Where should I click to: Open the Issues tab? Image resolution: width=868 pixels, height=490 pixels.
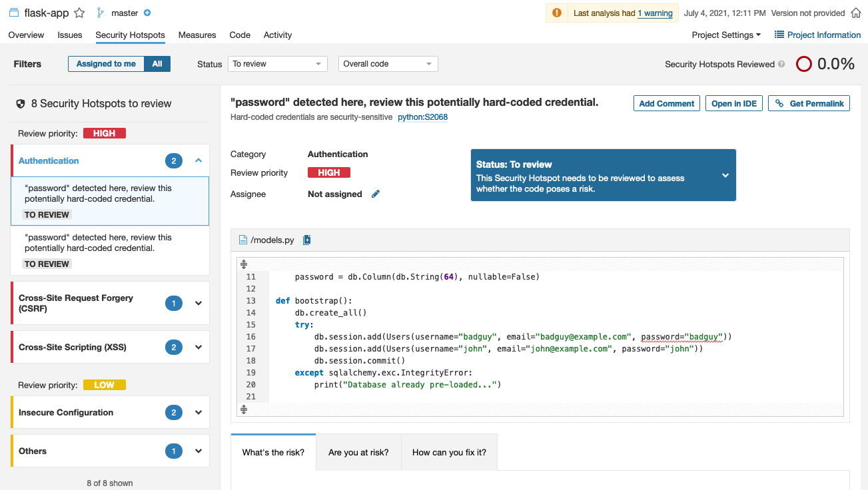(70, 35)
